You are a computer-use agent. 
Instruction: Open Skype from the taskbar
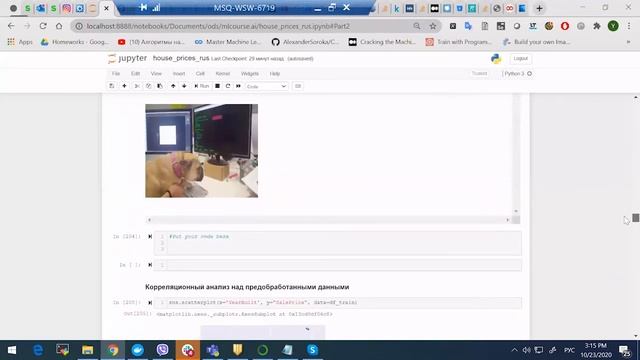point(312,350)
